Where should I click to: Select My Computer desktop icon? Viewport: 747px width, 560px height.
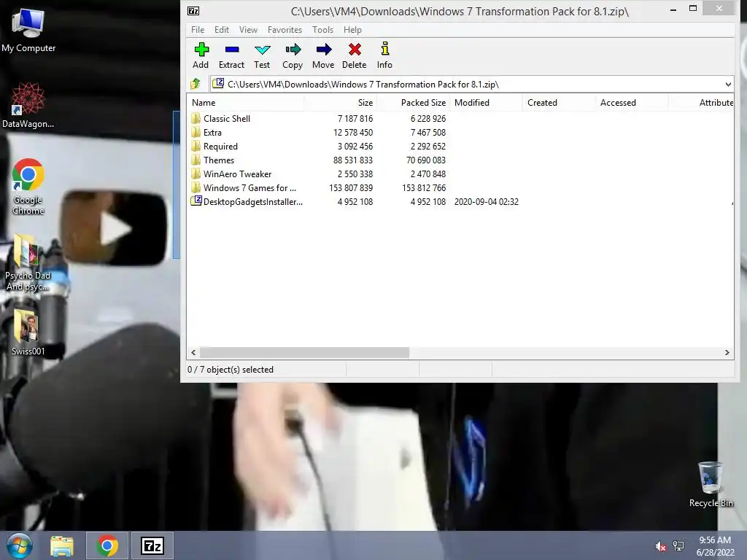pos(28,29)
